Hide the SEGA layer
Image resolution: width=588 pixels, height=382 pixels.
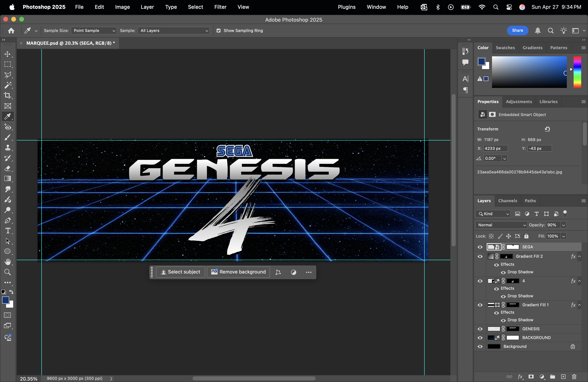click(480, 247)
